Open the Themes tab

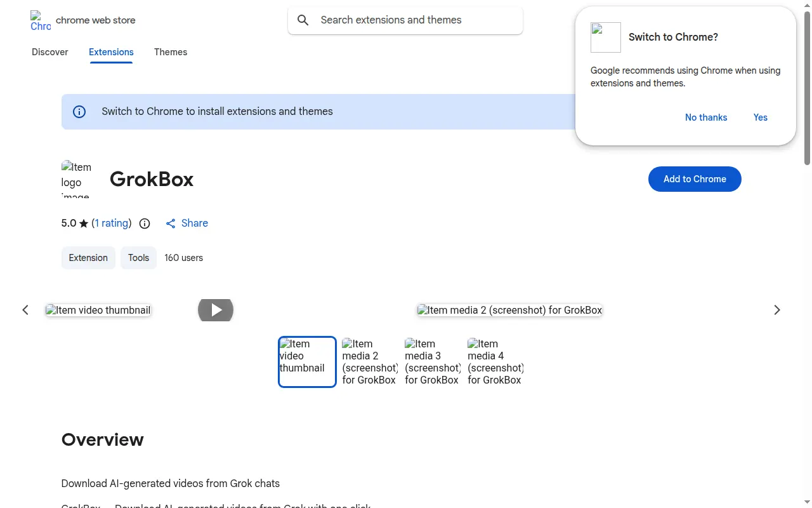tap(171, 52)
